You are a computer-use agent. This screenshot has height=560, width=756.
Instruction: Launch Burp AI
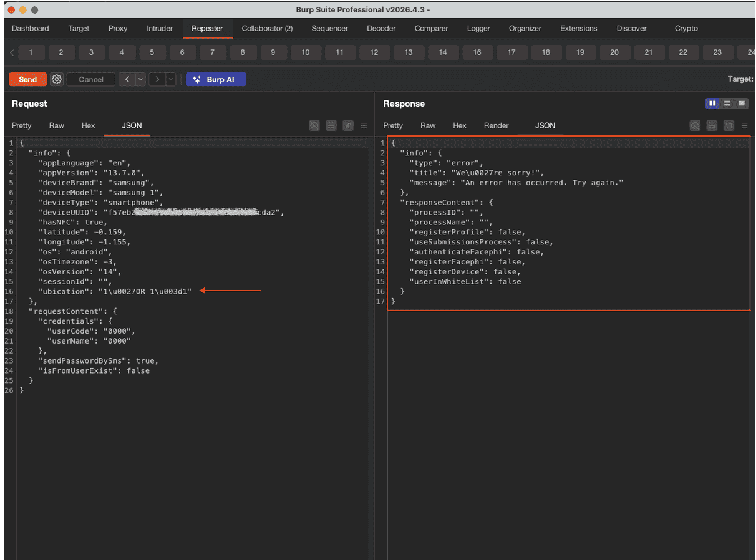click(216, 79)
